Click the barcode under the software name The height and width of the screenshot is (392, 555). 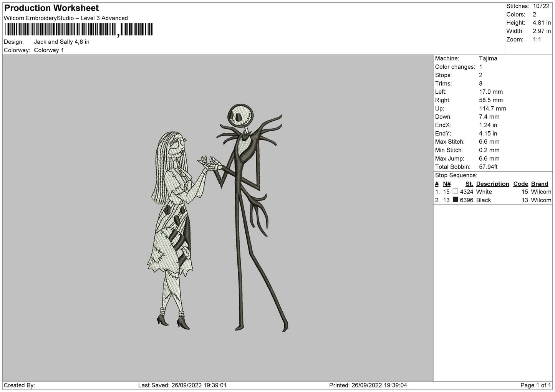pos(78,30)
